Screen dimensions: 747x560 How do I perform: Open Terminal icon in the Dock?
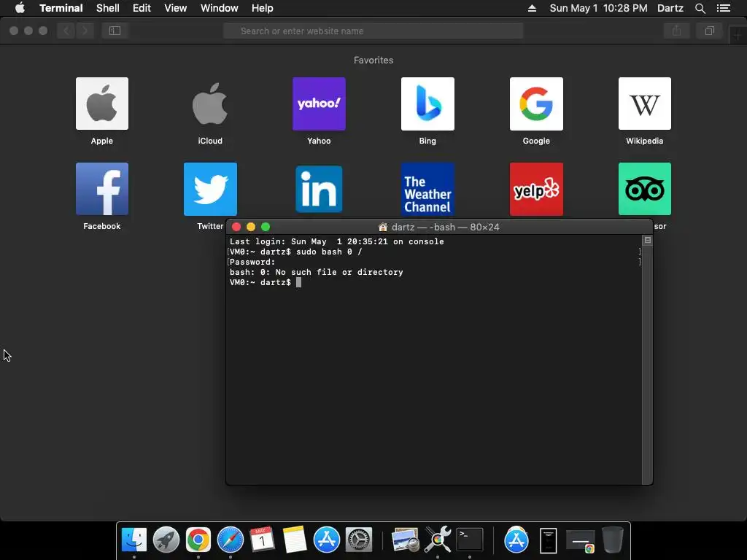(470, 540)
